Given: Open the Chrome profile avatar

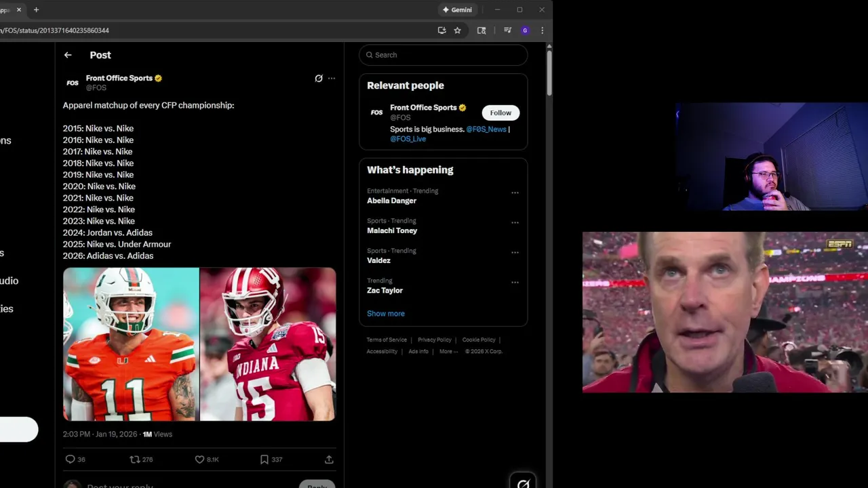Looking at the screenshot, I should pyautogui.click(x=525, y=30).
